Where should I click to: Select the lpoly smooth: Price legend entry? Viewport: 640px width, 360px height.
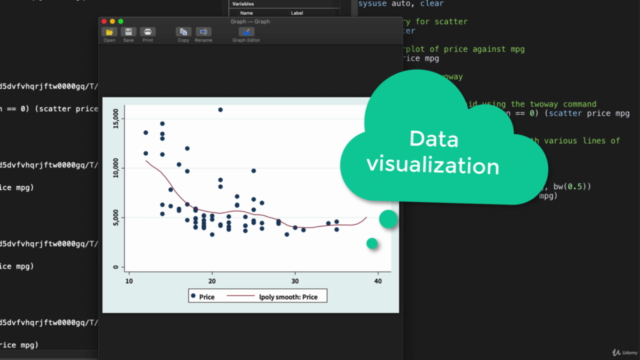click(x=273, y=297)
